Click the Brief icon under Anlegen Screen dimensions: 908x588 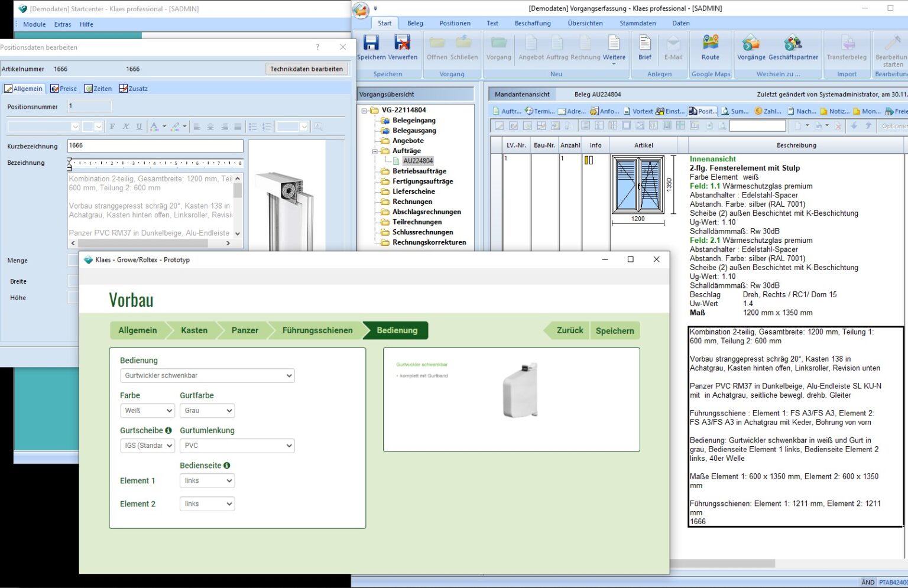pyautogui.click(x=644, y=47)
